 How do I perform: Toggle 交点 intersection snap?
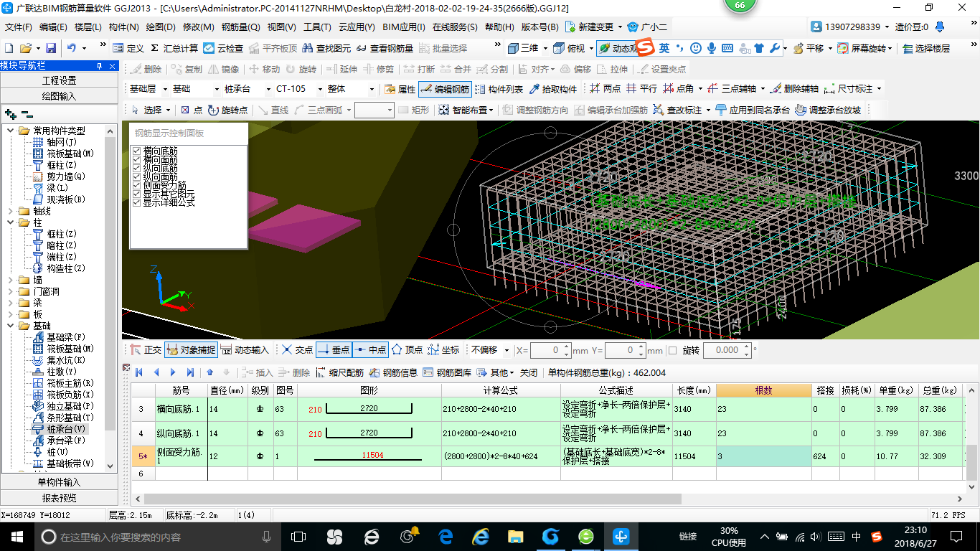(297, 350)
